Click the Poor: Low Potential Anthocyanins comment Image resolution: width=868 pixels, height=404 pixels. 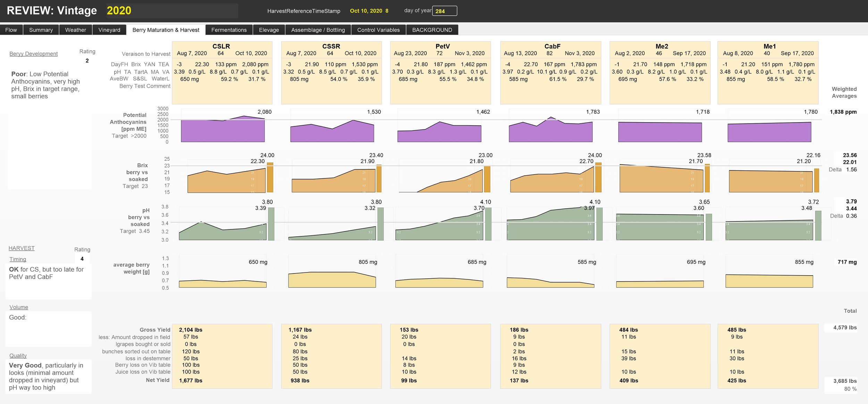pyautogui.click(x=49, y=85)
